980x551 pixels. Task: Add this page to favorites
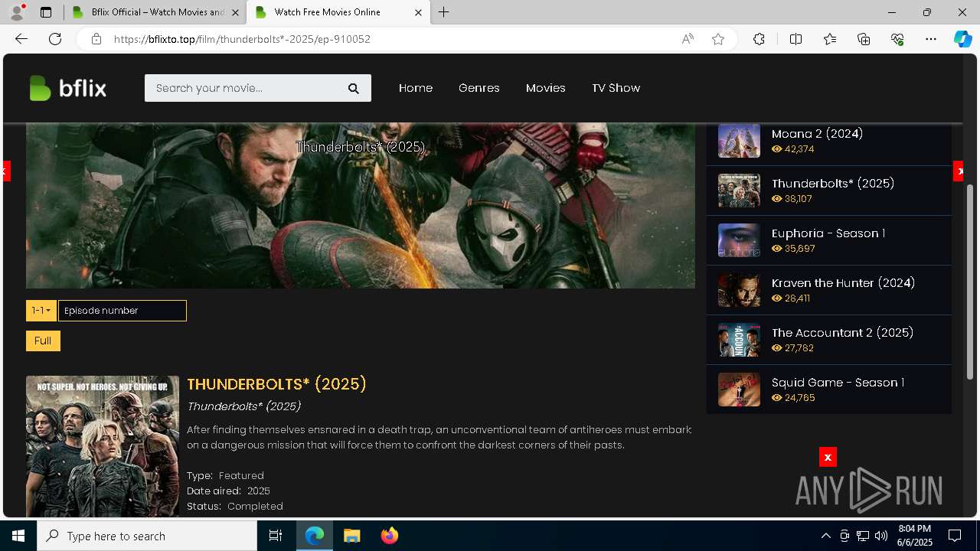coord(718,39)
